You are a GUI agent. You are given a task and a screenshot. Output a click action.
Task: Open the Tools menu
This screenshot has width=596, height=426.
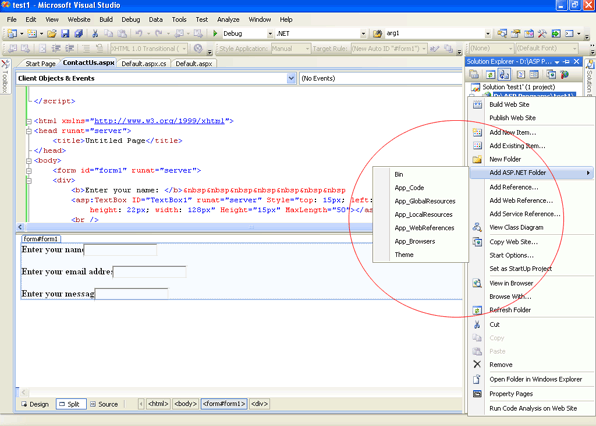(x=179, y=19)
